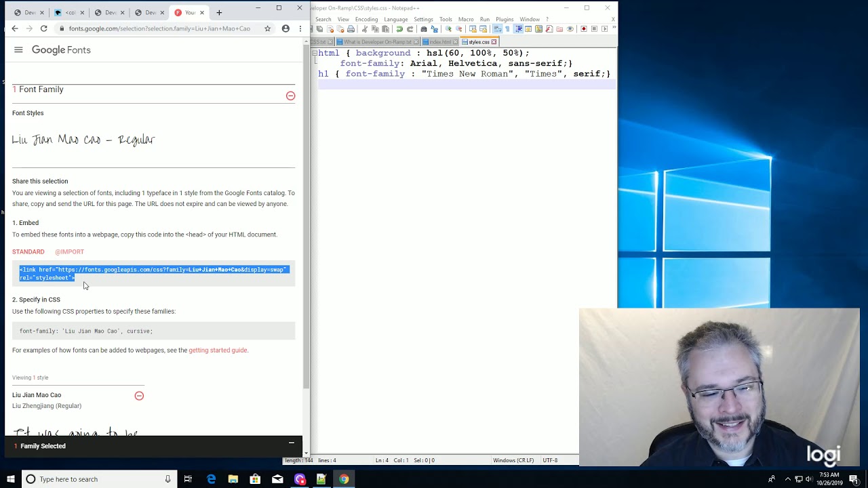The image size is (868, 488).
Task: Click the Chrome address bar URL
Action: (x=159, y=28)
